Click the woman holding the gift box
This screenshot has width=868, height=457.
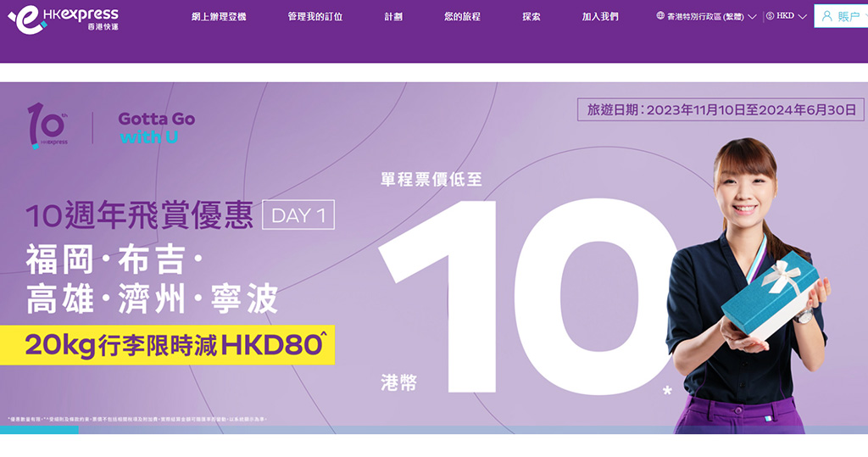[746, 280]
